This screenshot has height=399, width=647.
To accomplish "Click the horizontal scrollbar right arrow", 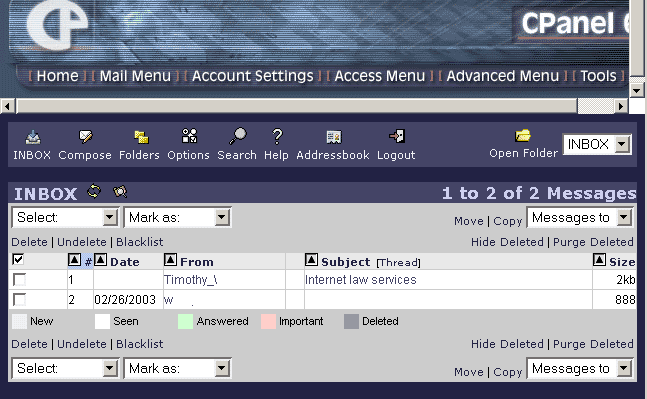I will click(621, 106).
